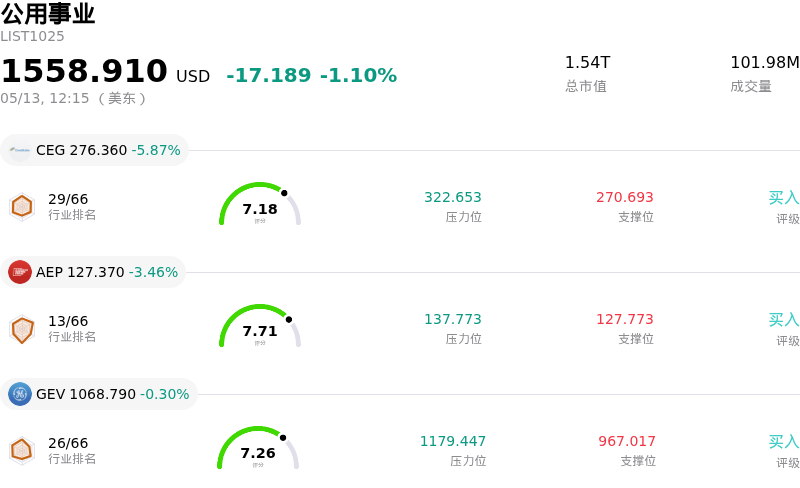Viewport: 800px width, 488px height.
Task: Click GEV resistance level 1179.447
Action: (453, 441)
